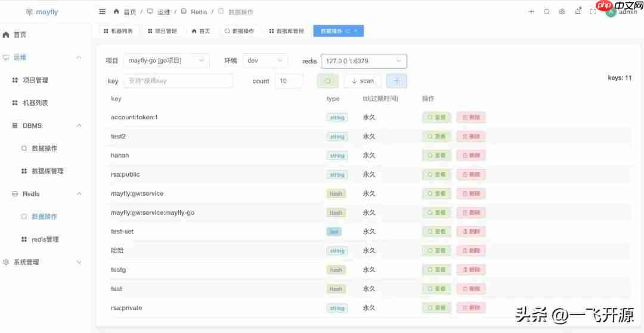Collapse the 运维 sidebar section chevron
644x333 pixels.
tap(79, 57)
